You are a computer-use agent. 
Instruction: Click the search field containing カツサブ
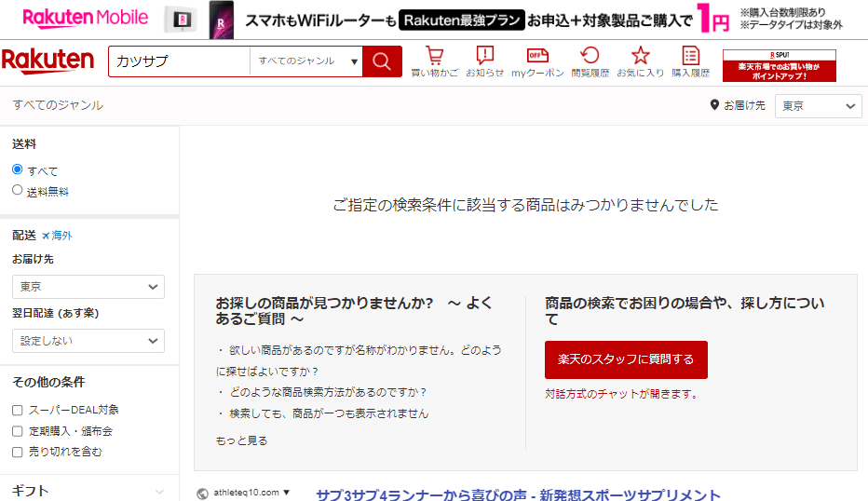click(180, 61)
